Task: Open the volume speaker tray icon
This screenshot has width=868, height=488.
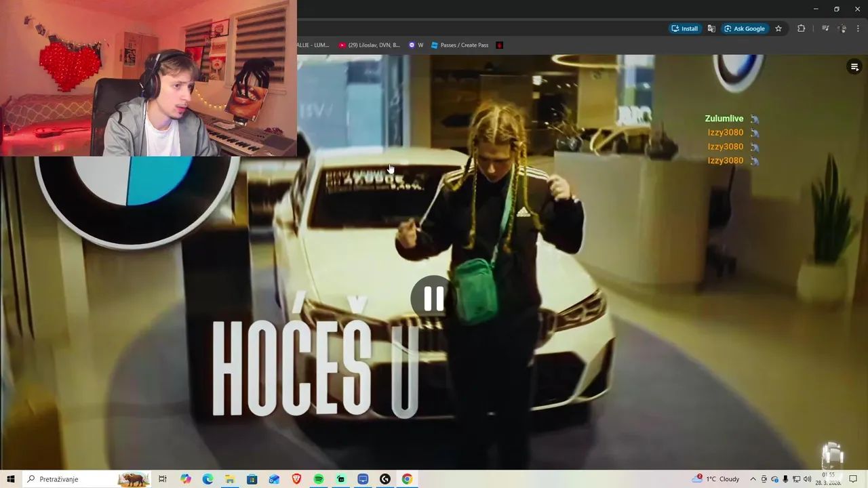Action: (807, 479)
